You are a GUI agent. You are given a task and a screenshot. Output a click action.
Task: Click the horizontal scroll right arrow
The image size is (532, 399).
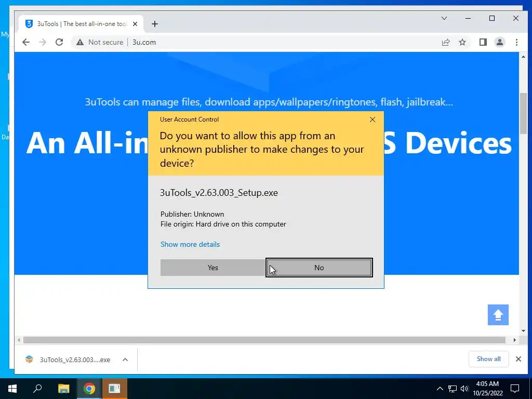tap(515, 340)
